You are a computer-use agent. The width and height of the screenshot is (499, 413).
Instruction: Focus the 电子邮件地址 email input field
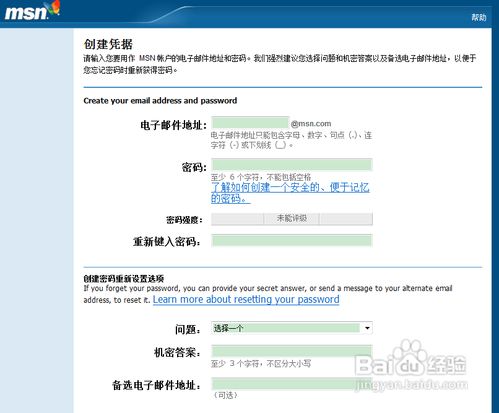250,122
